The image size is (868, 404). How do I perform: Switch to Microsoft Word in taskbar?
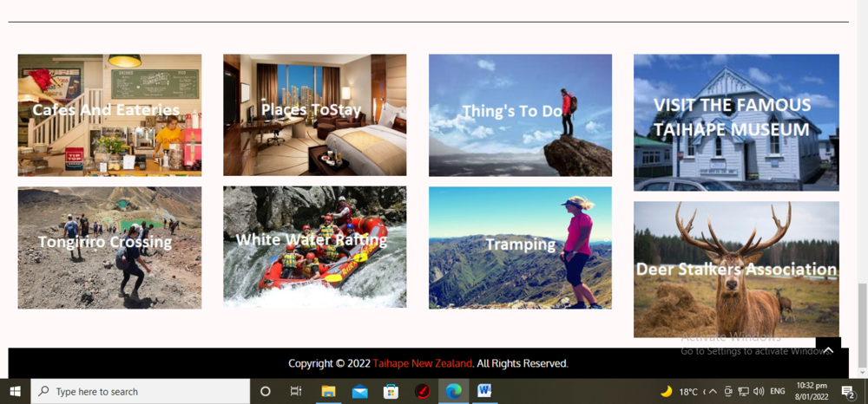[x=484, y=391]
